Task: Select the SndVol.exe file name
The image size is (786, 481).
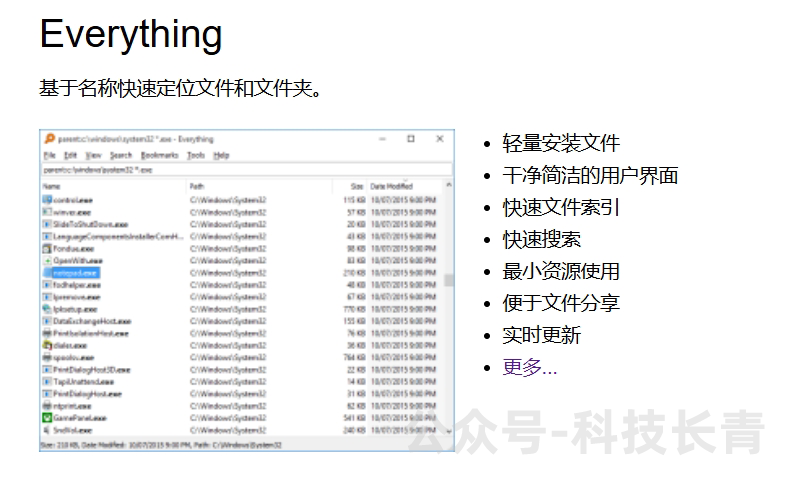Action: tap(73, 430)
